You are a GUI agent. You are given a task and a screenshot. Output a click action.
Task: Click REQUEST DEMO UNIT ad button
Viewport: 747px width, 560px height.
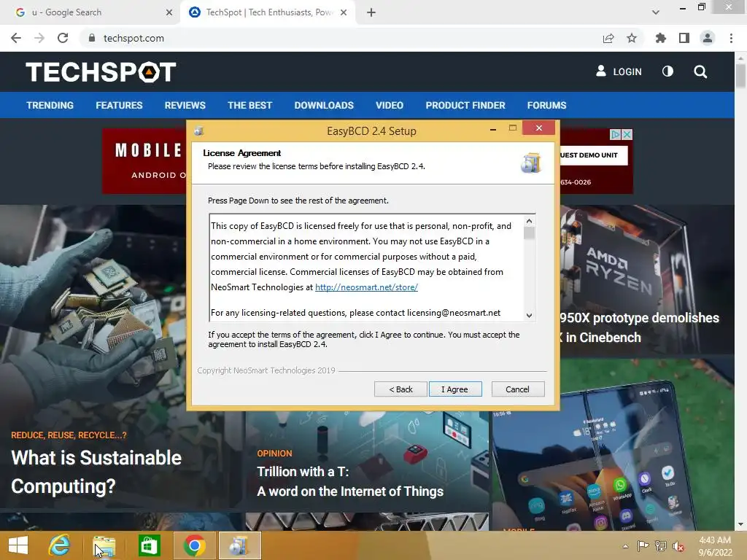pos(594,155)
